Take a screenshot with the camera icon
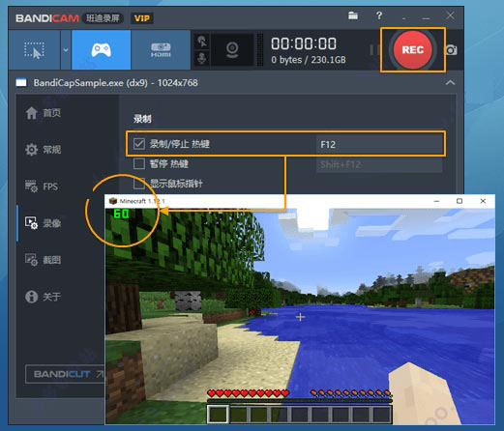 click(452, 50)
